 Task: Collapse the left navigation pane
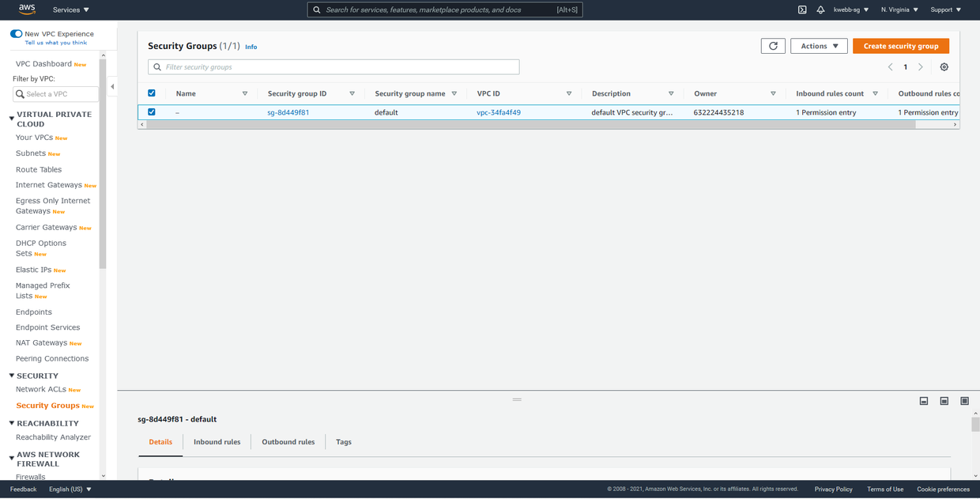click(112, 86)
